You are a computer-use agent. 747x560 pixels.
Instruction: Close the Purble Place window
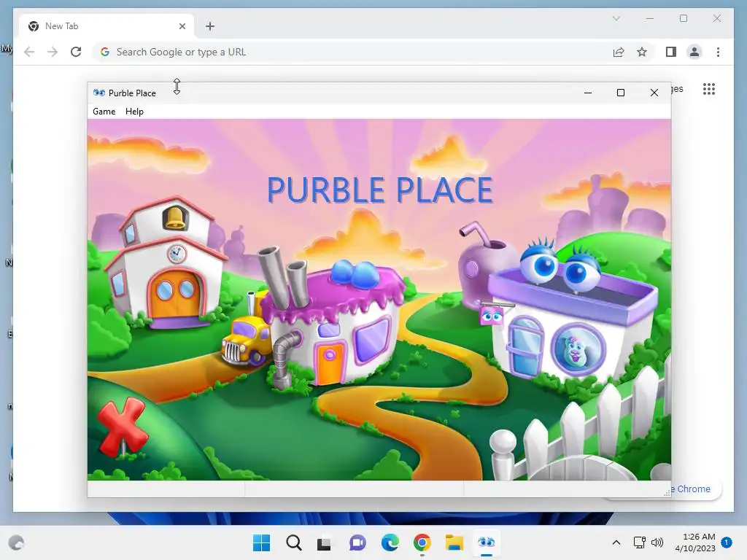(x=654, y=93)
